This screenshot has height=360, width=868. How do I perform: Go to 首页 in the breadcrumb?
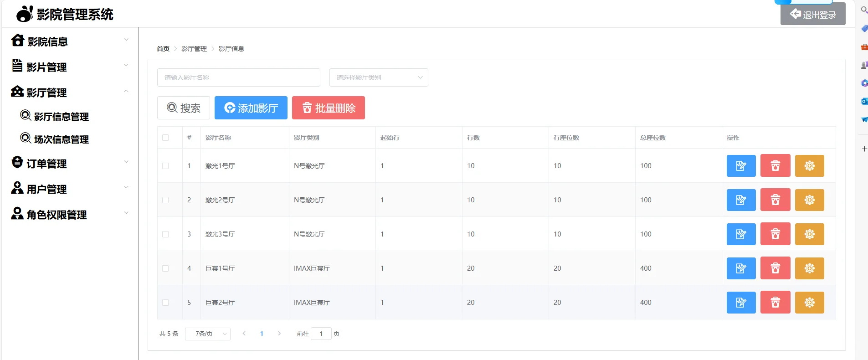[x=163, y=49]
